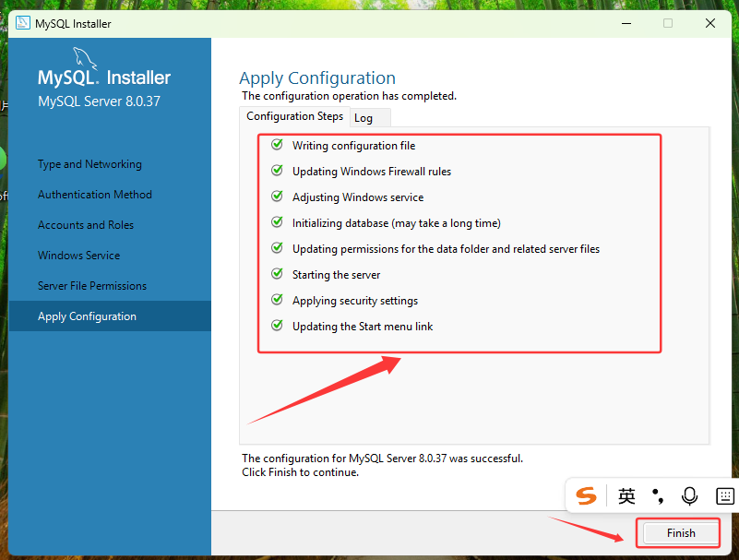This screenshot has width=739, height=560.
Task: Open the on-screen keyboard icon
Action: [x=725, y=495]
